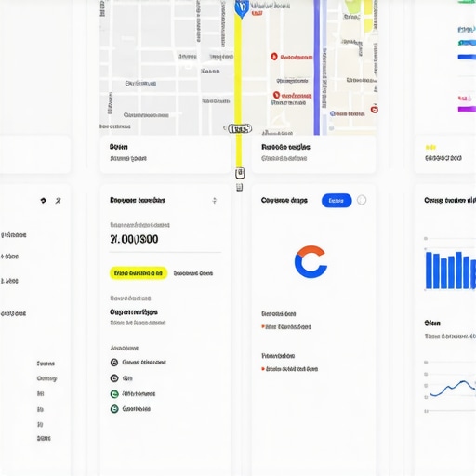Select second black circle icon in accounts list
Screen dimensions: 476x476
[114, 378]
